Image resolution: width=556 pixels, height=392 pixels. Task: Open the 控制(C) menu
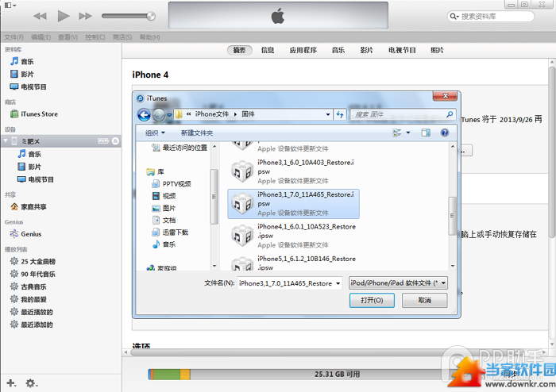(95, 37)
